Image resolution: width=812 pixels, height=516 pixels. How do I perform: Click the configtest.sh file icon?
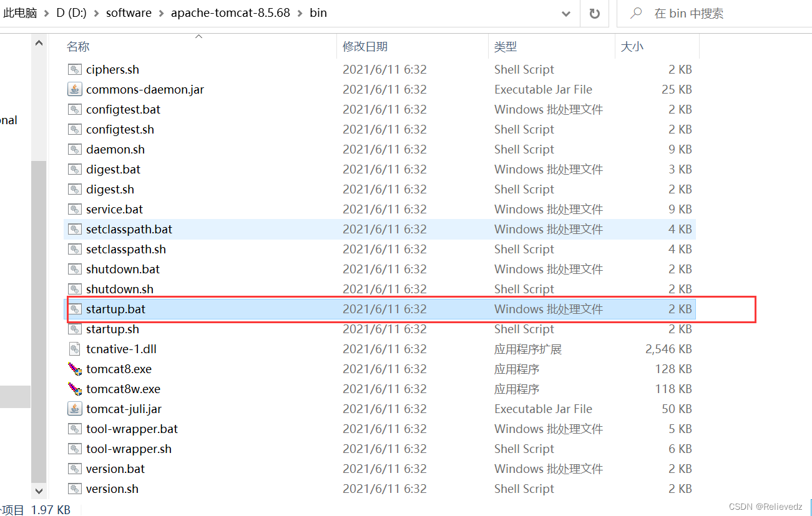click(75, 130)
